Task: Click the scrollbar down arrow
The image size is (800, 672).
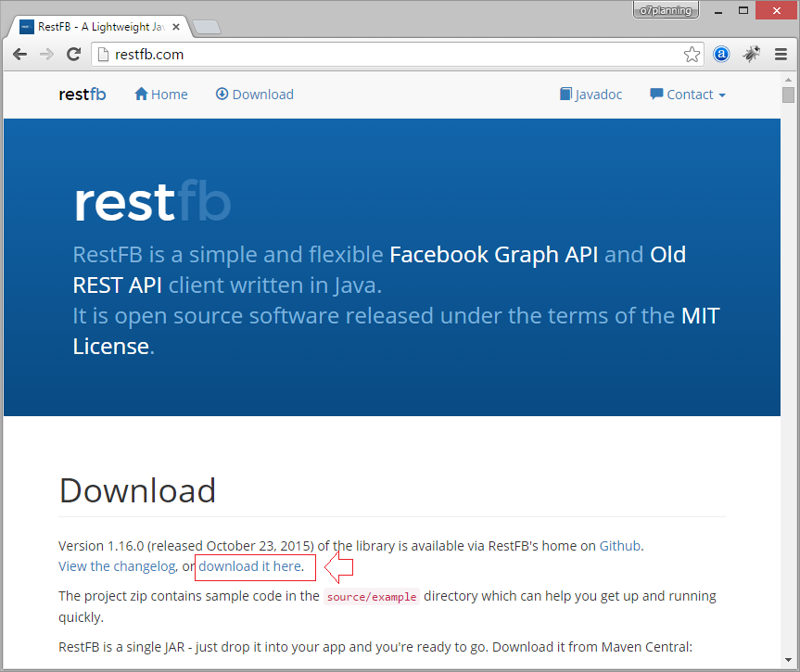Action: click(x=788, y=660)
